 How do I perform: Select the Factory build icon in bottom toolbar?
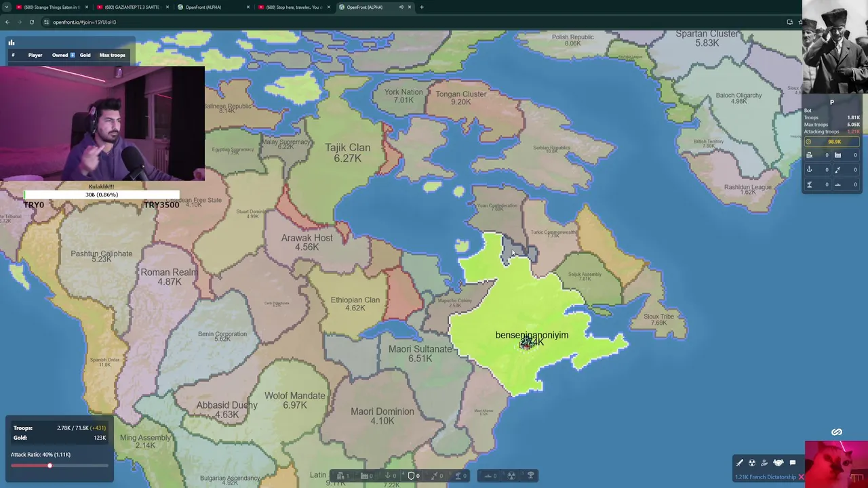coord(364,476)
